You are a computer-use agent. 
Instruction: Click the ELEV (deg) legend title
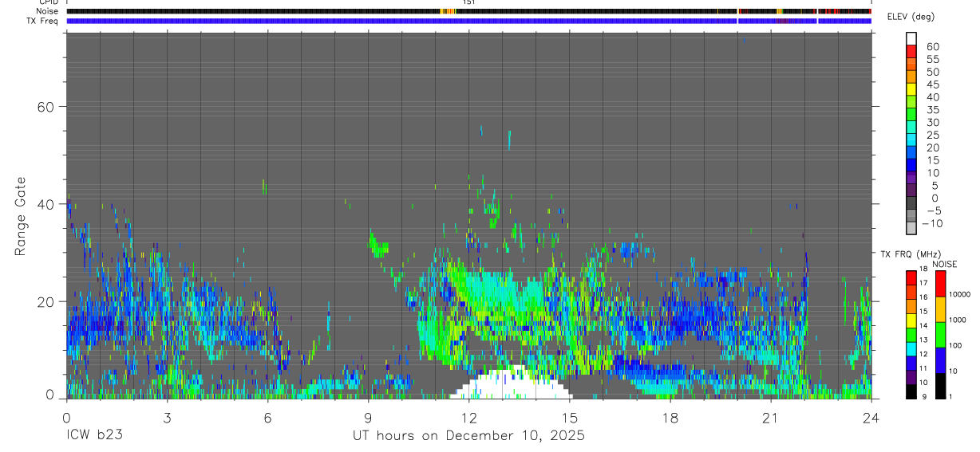tap(911, 17)
